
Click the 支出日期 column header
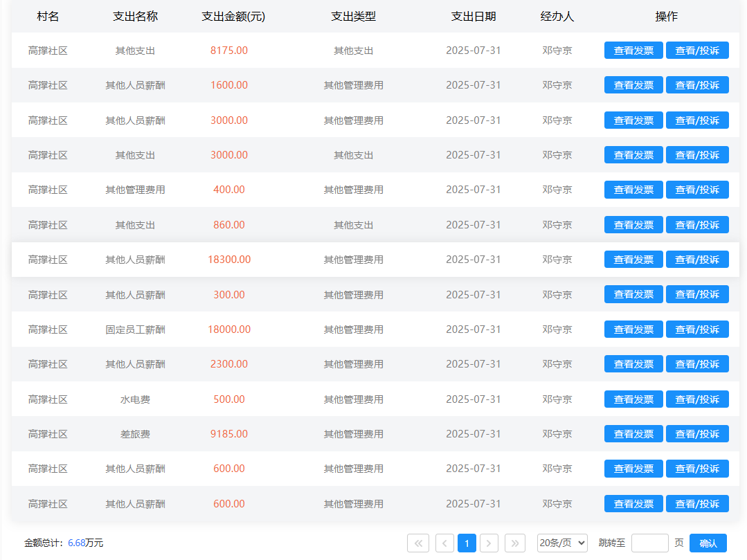pyautogui.click(x=473, y=17)
